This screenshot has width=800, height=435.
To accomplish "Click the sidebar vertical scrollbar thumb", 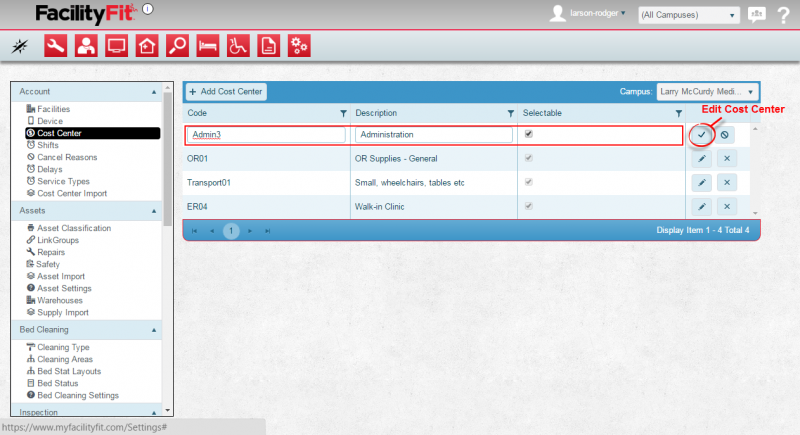I will (x=167, y=159).
